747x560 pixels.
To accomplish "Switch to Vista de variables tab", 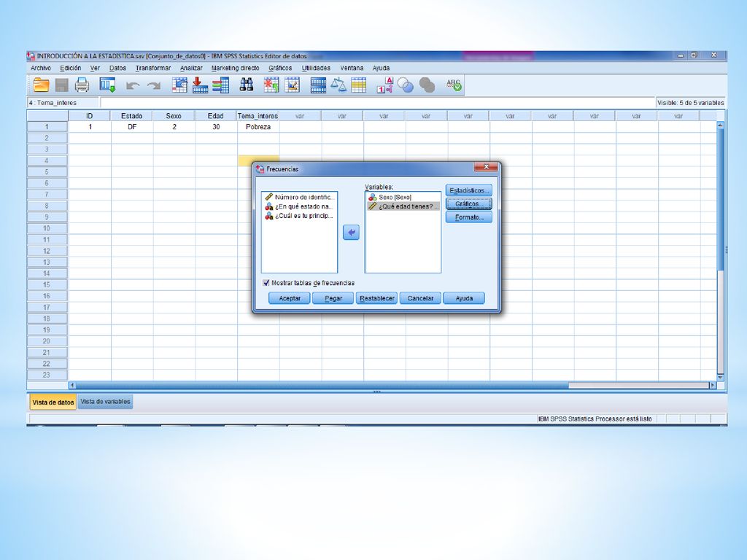I will (105, 402).
